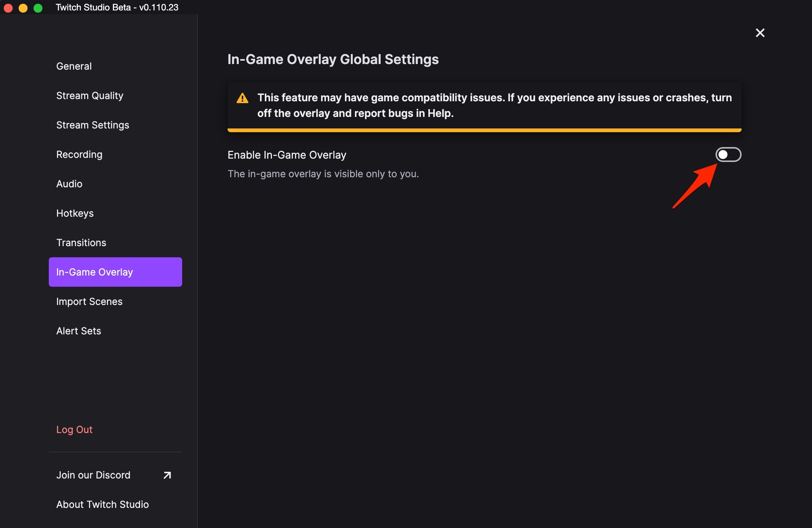The height and width of the screenshot is (528, 812).
Task: Dismiss In-Game Overlay Global Settings panel
Action: point(760,32)
